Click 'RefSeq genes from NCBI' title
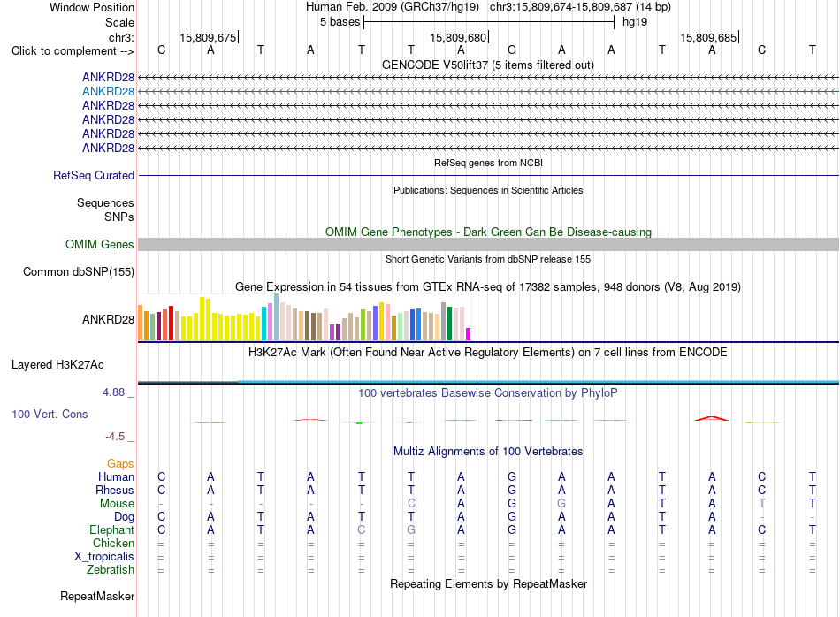Viewport: 840px width, 617px height. point(488,163)
